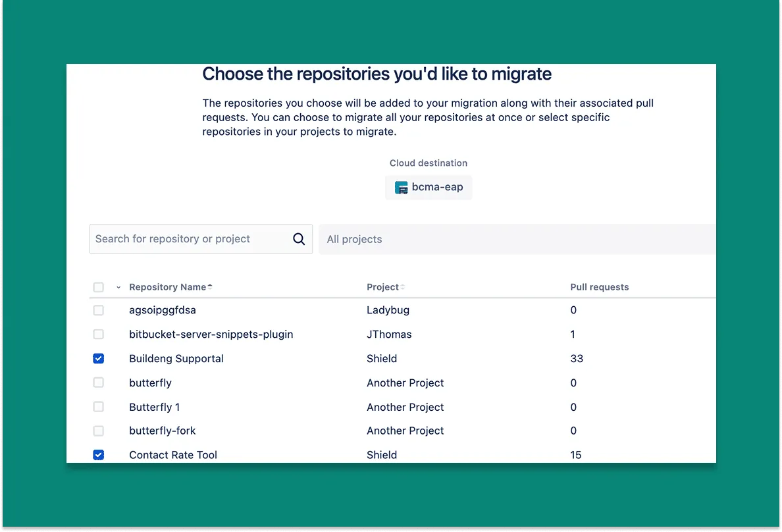This screenshot has width=782, height=532.
Task: Click the Pull requests column header
Action: (599, 287)
